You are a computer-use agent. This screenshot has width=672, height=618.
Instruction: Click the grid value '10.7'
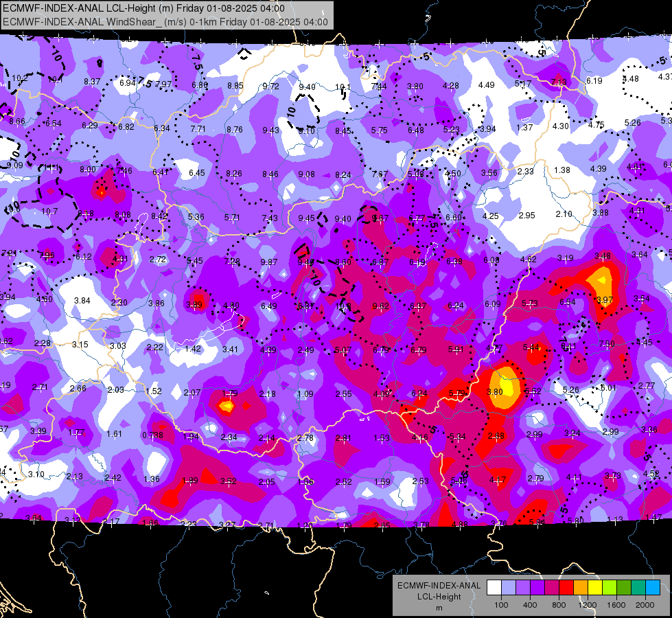[49, 211]
